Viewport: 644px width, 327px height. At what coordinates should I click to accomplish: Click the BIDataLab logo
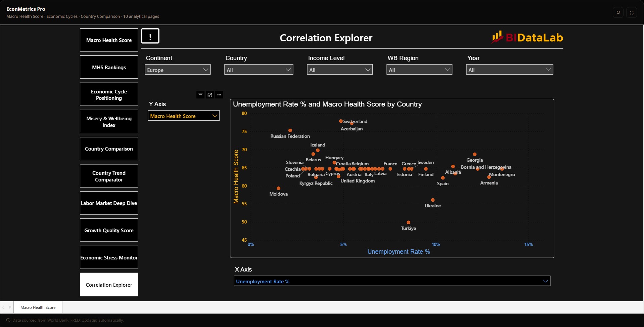[x=527, y=37]
